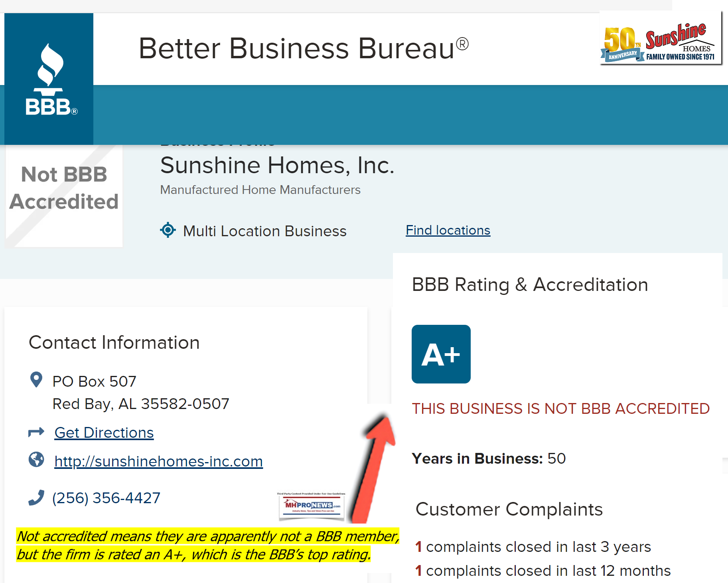Click the BBB torch logo

click(x=49, y=79)
